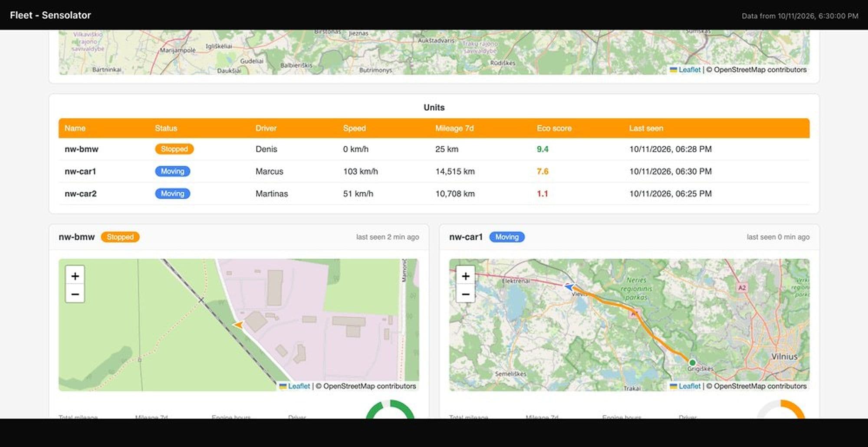Zoom out on the nw-bmw map

[x=75, y=294]
